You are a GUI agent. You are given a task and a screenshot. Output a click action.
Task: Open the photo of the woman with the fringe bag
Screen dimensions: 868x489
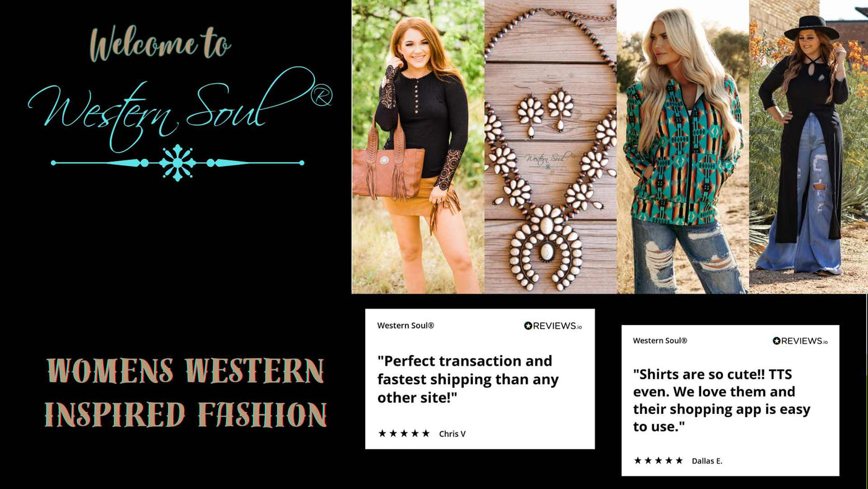click(418, 146)
